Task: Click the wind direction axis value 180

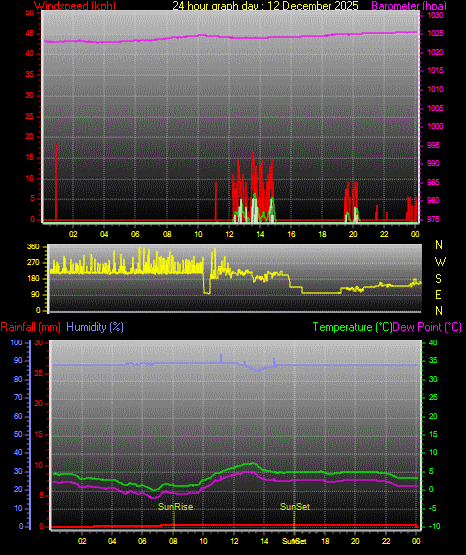Action: [33, 279]
